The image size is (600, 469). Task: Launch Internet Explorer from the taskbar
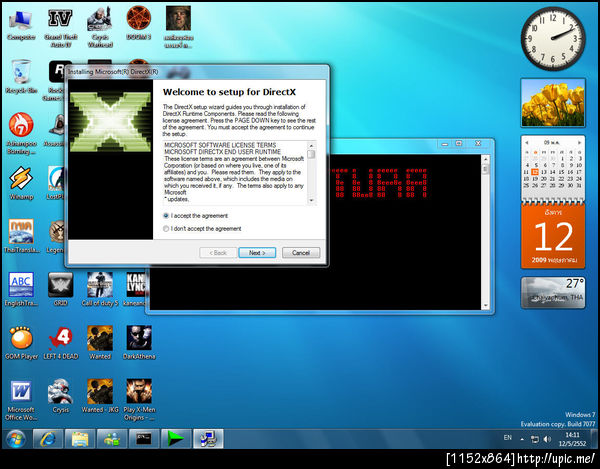click(47, 439)
